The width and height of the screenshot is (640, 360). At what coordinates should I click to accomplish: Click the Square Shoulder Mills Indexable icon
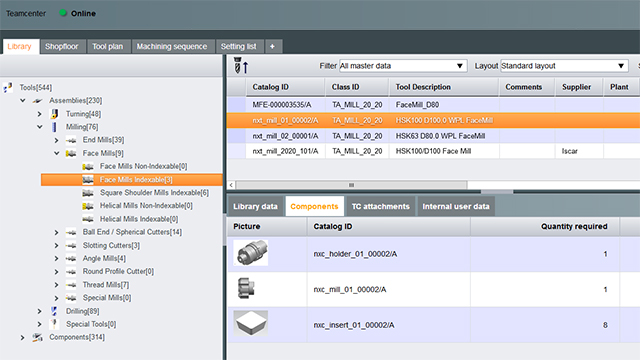88,193
